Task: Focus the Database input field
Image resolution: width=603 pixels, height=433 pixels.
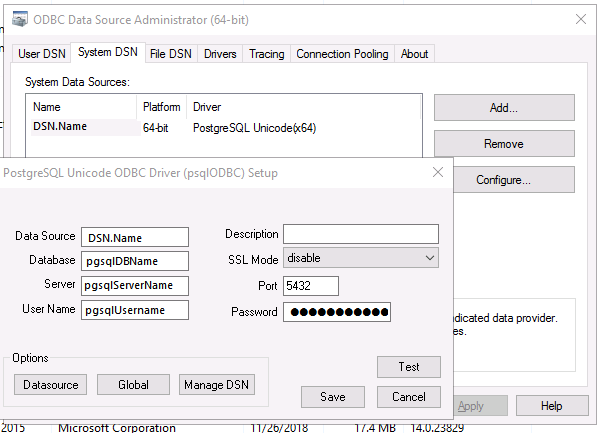Action: tap(135, 261)
